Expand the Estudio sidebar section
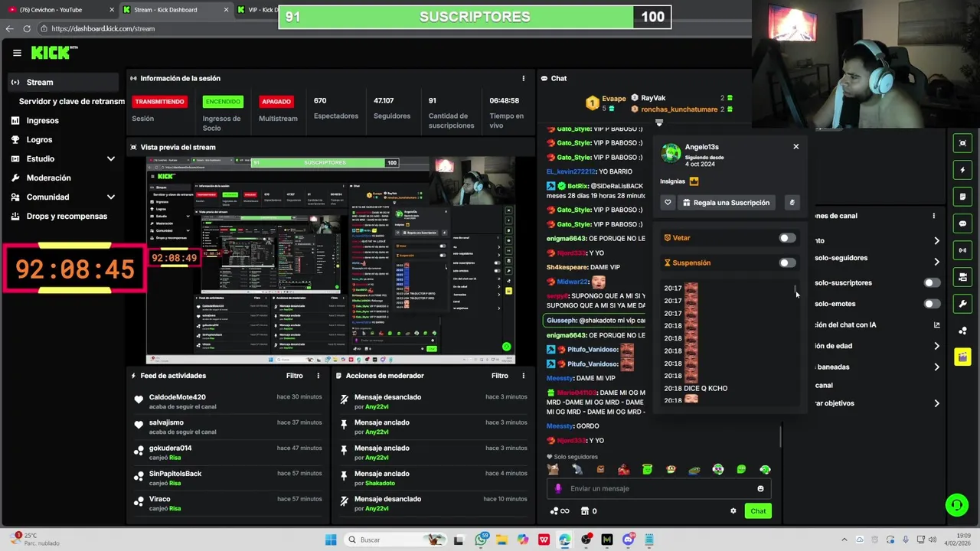This screenshot has width=980, height=551. [111, 159]
